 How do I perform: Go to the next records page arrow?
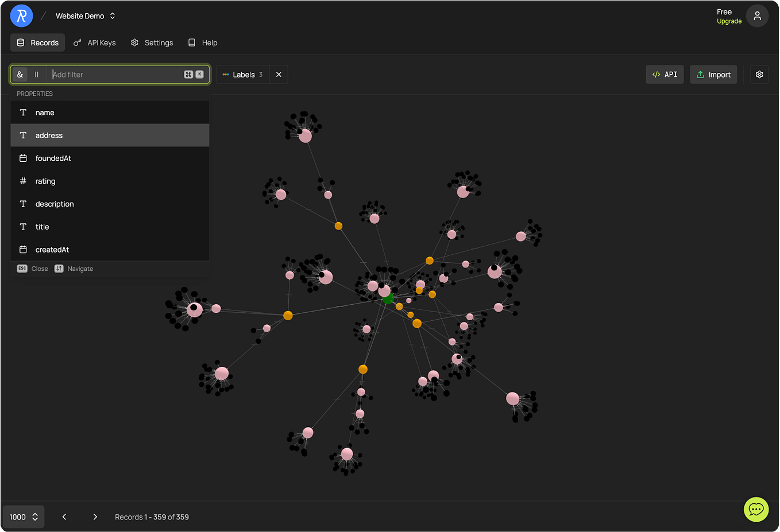[x=95, y=517]
